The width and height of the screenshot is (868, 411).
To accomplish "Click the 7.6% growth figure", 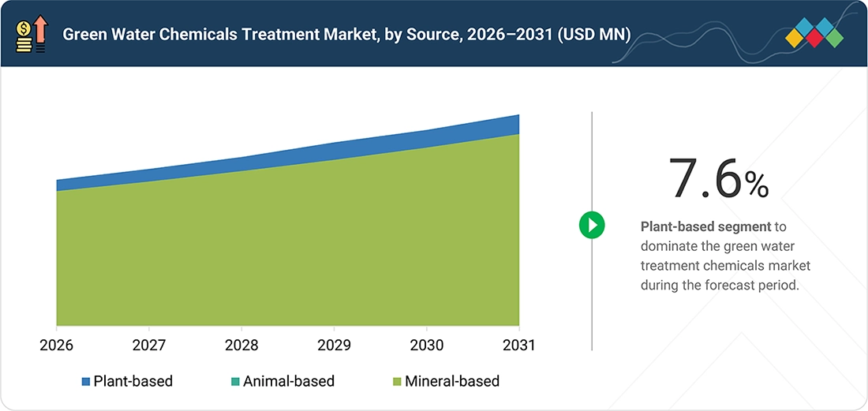I will [719, 177].
